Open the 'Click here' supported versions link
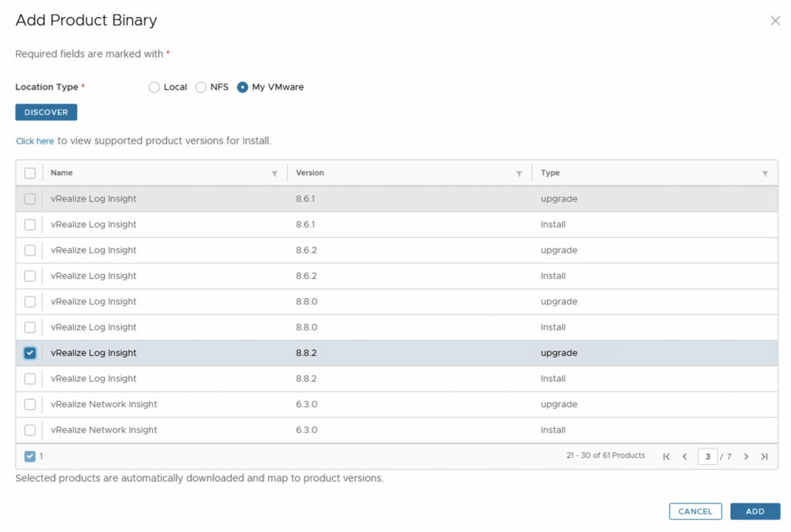The width and height of the screenshot is (791, 532). (35, 141)
